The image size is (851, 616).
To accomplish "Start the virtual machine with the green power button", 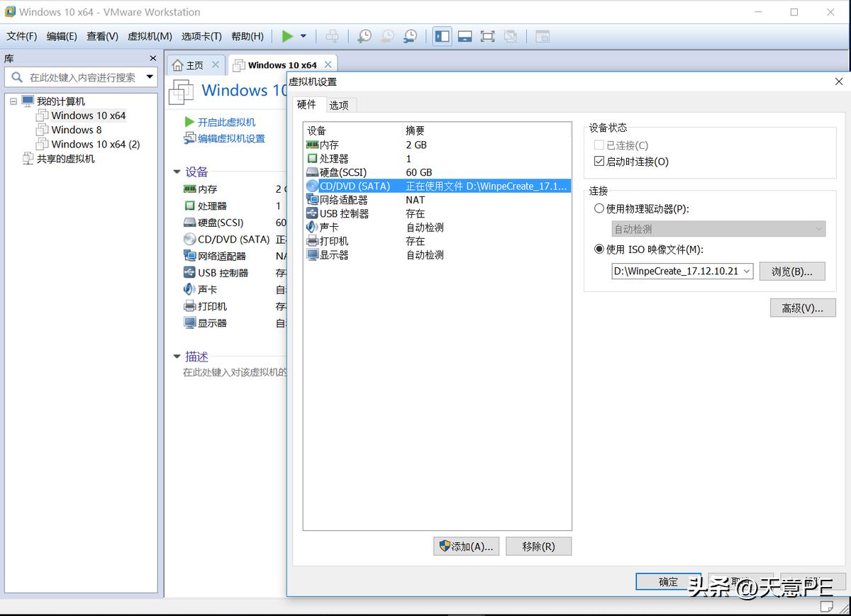I will (287, 35).
